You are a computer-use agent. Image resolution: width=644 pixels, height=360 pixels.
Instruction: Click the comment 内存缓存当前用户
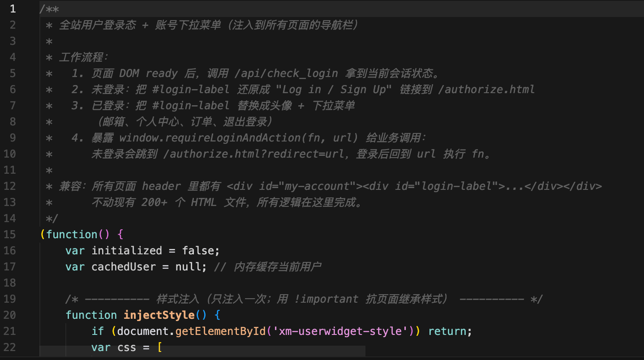pyautogui.click(x=278, y=267)
